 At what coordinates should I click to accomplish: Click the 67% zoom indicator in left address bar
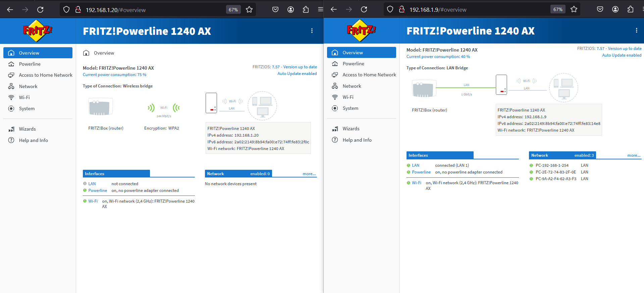pyautogui.click(x=233, y=10)
